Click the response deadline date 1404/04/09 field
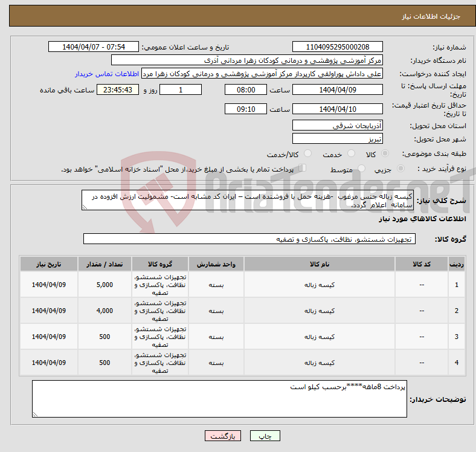 337,89
